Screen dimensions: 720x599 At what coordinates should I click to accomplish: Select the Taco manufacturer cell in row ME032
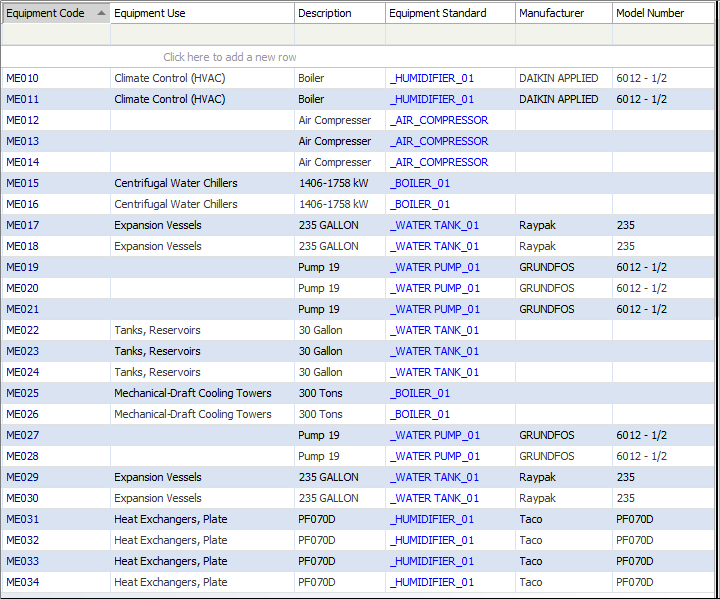(531, 540)
